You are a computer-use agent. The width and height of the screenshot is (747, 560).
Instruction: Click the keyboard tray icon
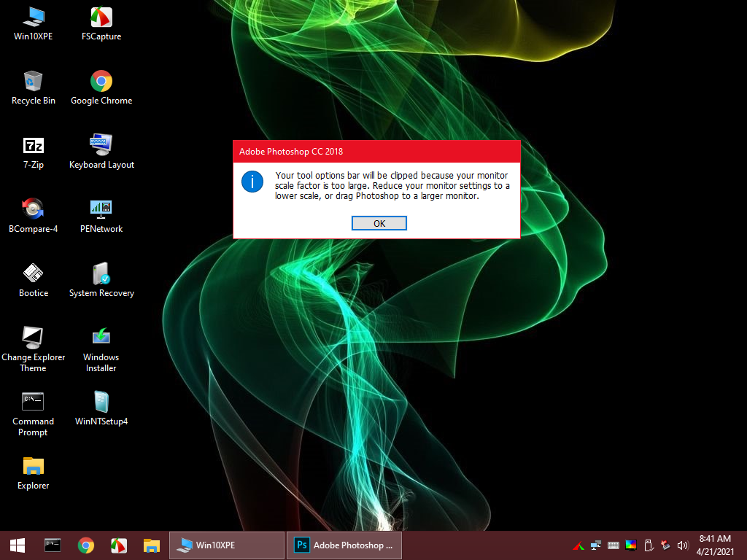(613, 545)
